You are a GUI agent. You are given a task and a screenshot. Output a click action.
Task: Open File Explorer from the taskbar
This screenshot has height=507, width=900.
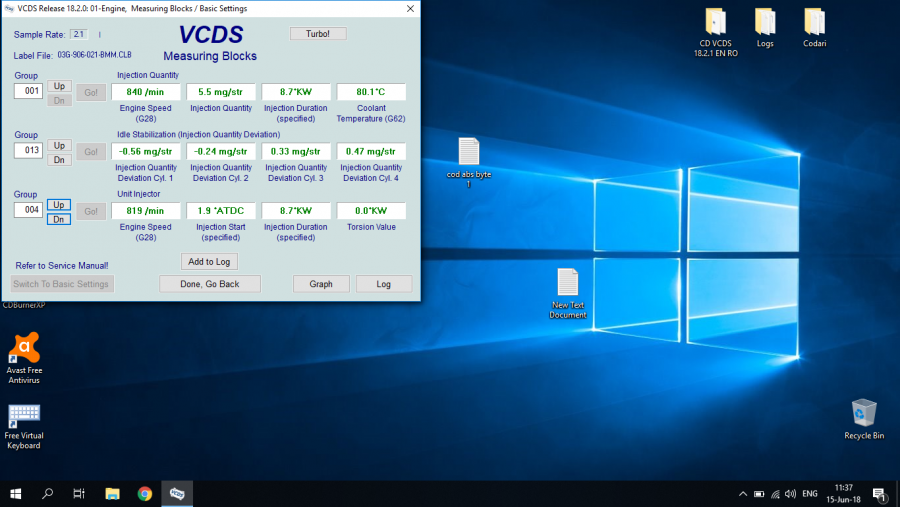(112, 494)
